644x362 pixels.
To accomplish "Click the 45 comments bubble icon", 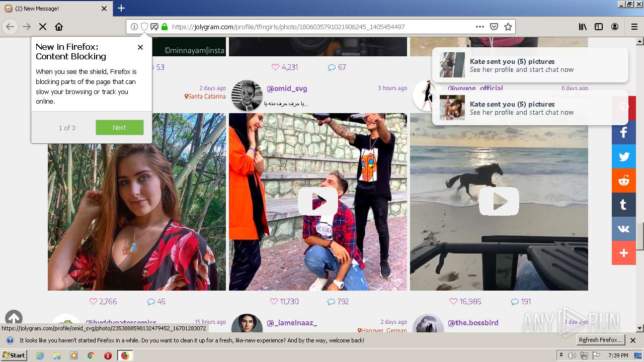I will coord(151,302).
